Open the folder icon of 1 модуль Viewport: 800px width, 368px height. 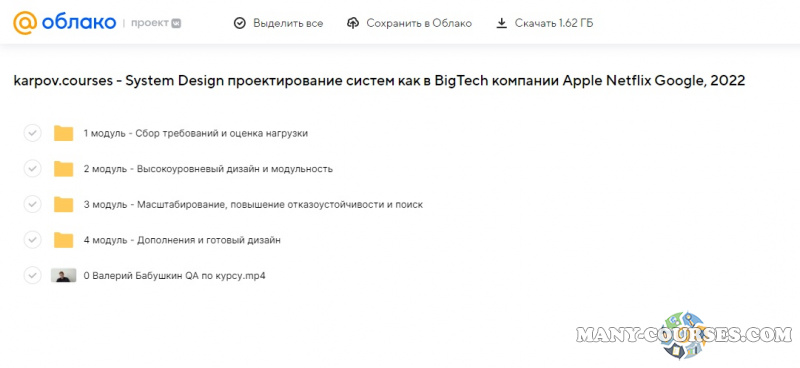[64, 133]
